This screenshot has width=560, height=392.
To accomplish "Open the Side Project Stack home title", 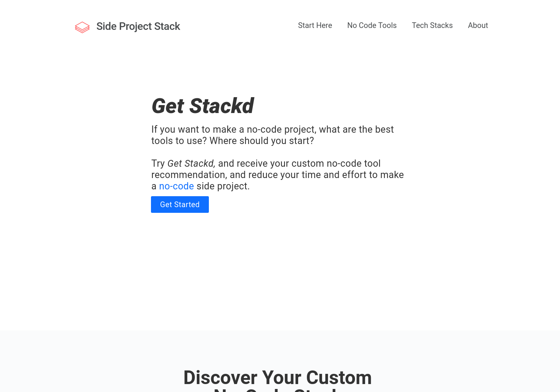I will click(138, 26).
